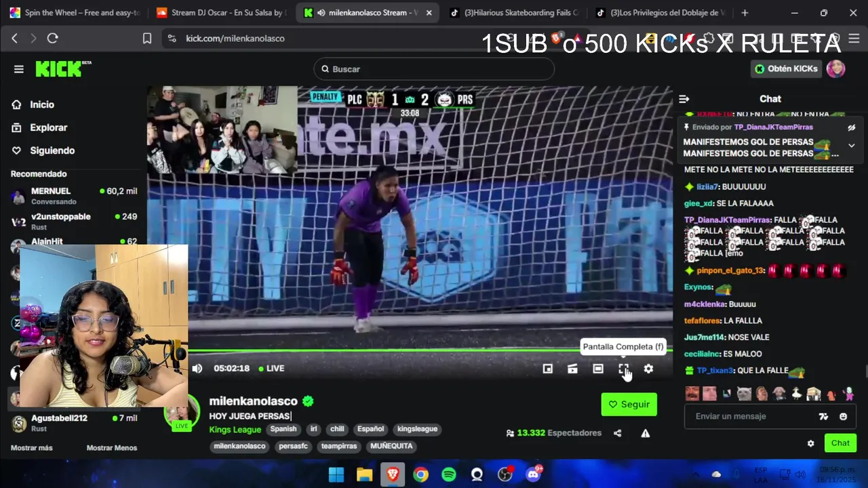
Task: Pick the white cat quick emote
Action: 745,394
